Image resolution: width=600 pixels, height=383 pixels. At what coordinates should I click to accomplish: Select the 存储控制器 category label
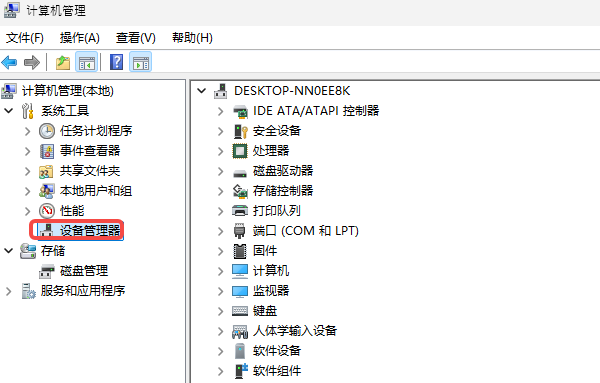(x=283, y=191)
